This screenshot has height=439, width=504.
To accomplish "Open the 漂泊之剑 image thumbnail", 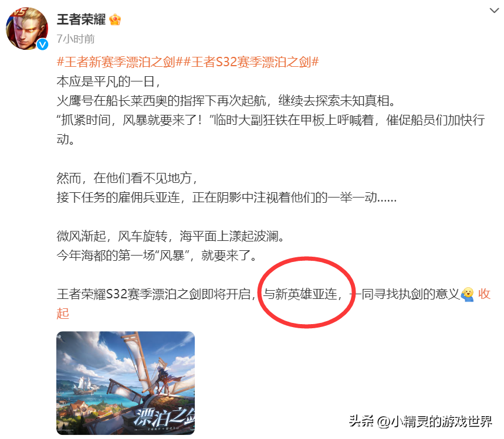I will (126, 383).
